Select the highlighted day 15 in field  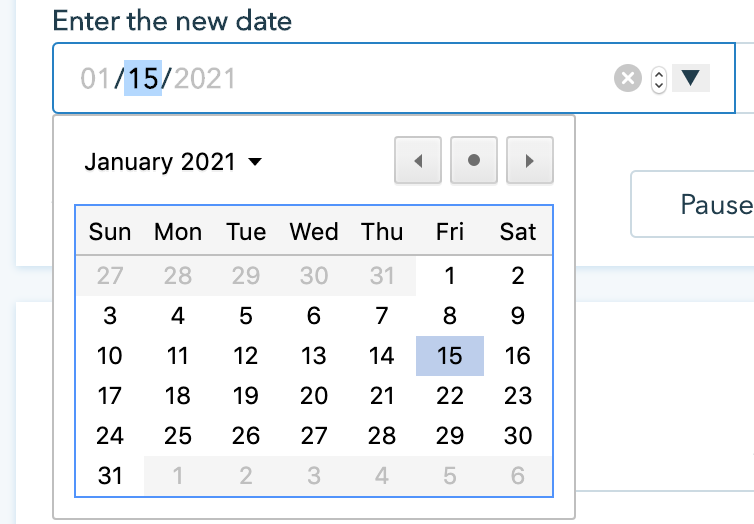143,78
